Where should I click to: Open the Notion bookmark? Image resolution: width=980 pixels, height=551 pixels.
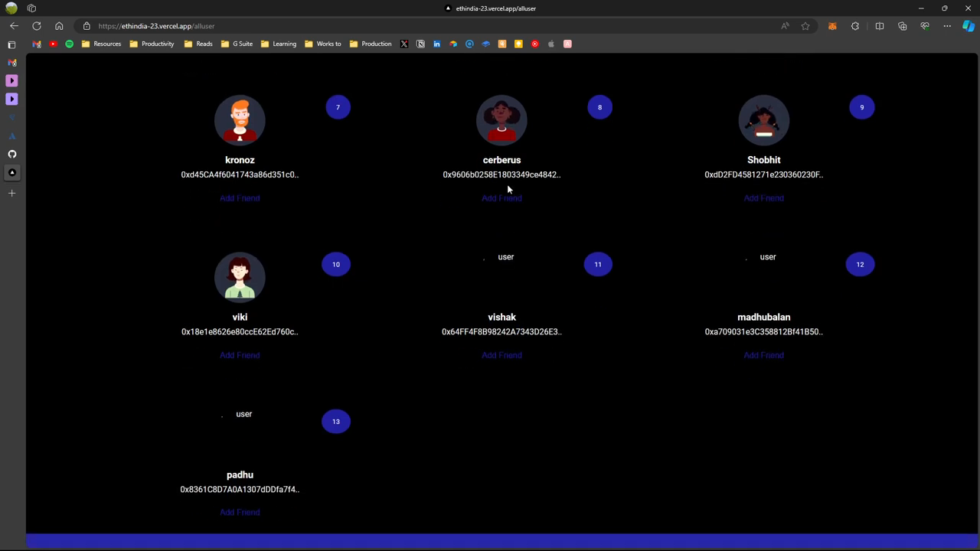420,44
